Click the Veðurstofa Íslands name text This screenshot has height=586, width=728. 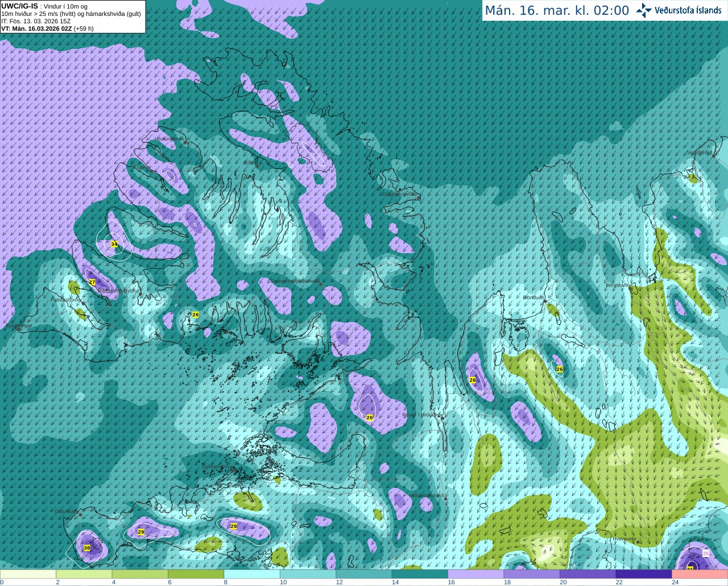pyautogui.click(x=688, y=10)
